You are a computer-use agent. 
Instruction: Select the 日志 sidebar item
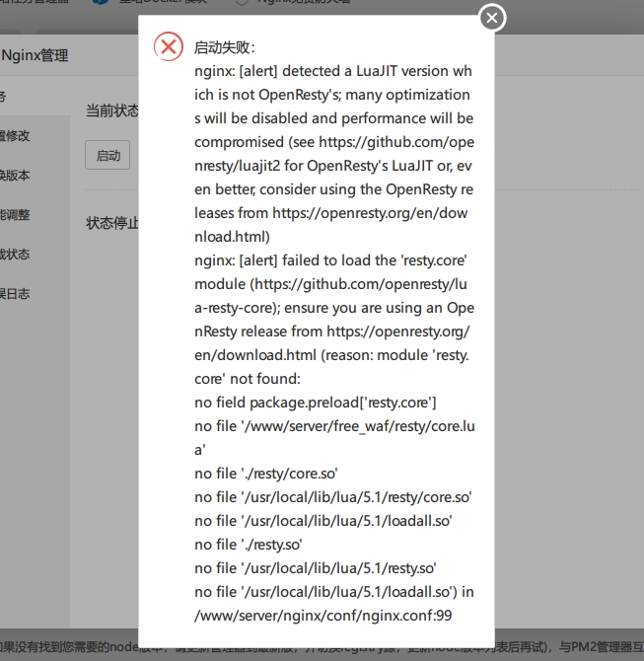point(15,293)
